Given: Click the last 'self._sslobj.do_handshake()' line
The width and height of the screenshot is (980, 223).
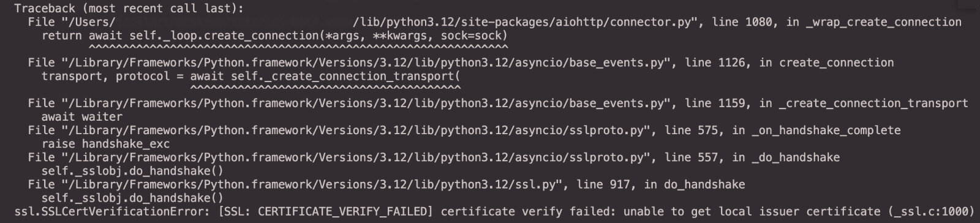Looking at the screenshot, I should coord(132,197).
